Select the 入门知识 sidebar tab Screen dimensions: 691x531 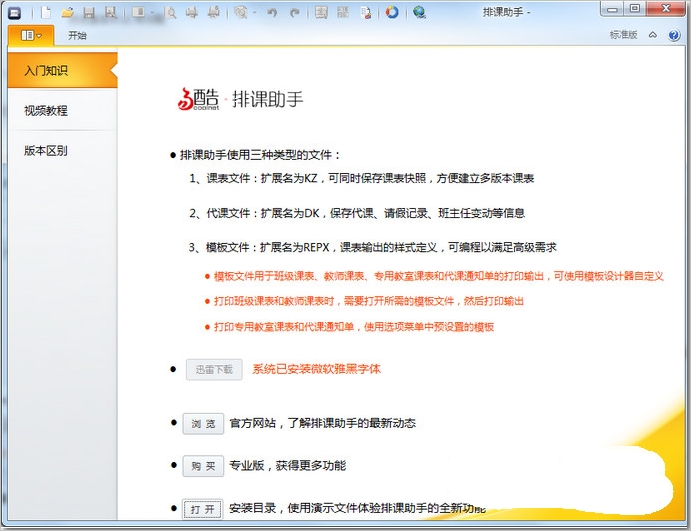pyautogui.click(x=63, y=71)
